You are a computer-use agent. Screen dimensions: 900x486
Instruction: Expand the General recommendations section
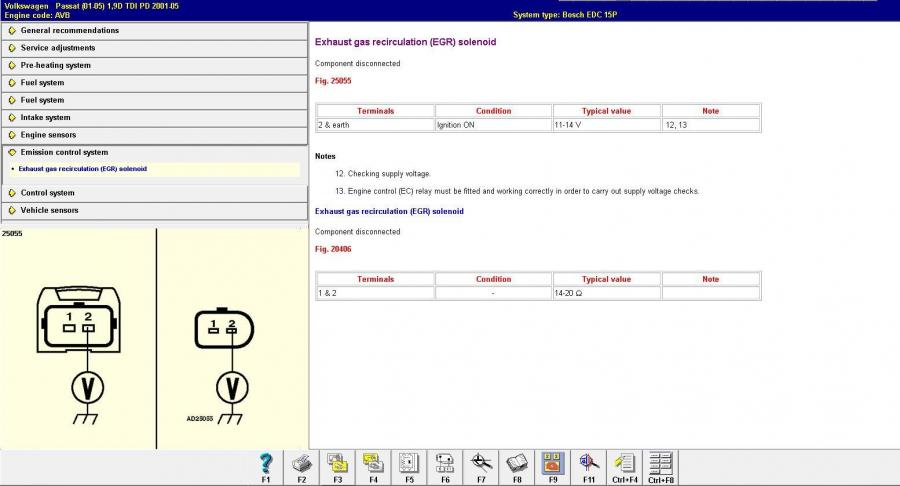69,30
